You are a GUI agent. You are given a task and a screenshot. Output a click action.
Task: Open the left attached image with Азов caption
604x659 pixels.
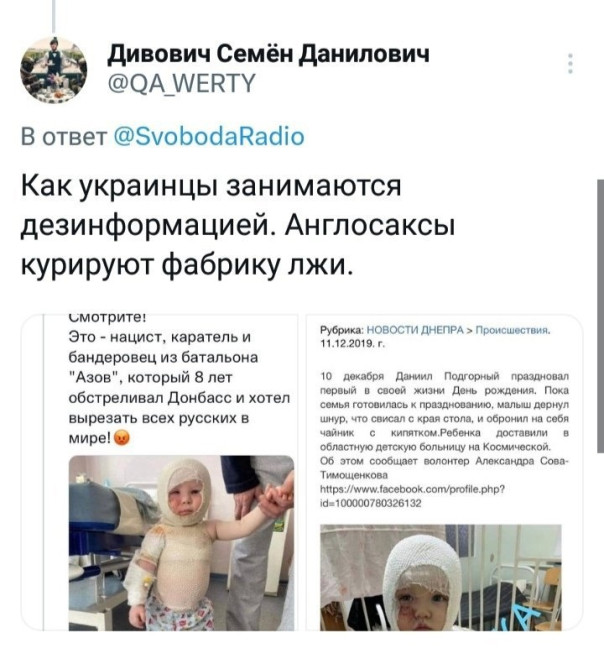[159, 472]
